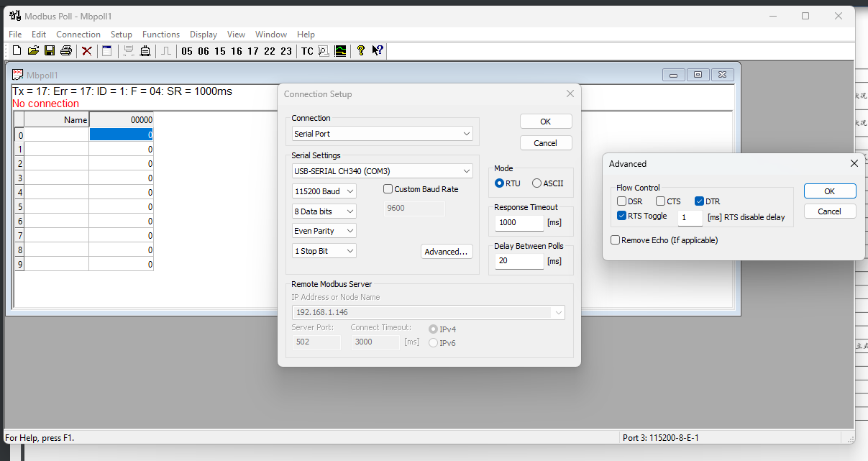Click function 22 toolbar button
This screenshot has height=461, width=868.
270,51
